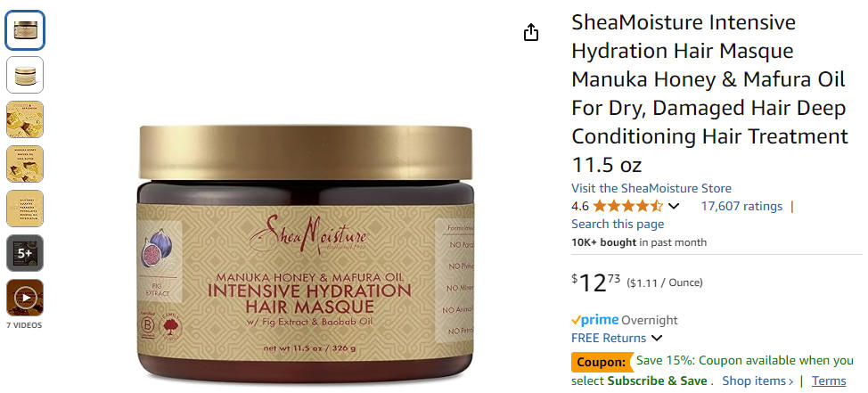Open the fifth free-from list thumbnail
The height and width of the screenshot is (393, 868).
[25, 209]
